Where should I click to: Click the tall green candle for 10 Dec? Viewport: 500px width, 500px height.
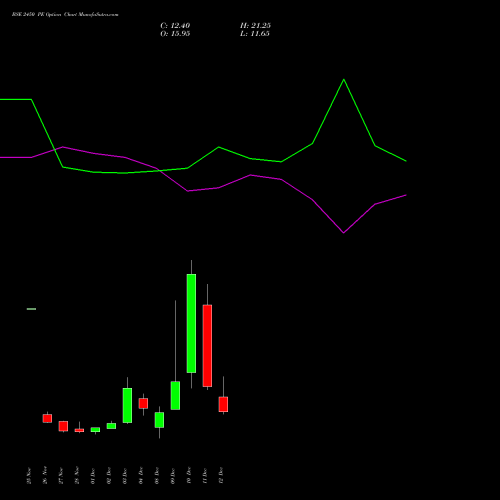click(191, 323)
